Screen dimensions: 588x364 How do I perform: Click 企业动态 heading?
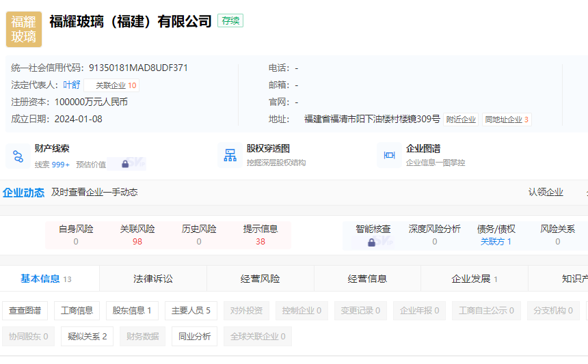click(x=24, y=193)
